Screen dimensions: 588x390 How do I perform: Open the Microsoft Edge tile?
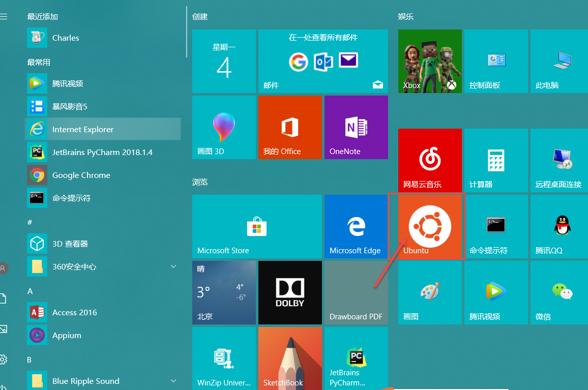point(356,226)
